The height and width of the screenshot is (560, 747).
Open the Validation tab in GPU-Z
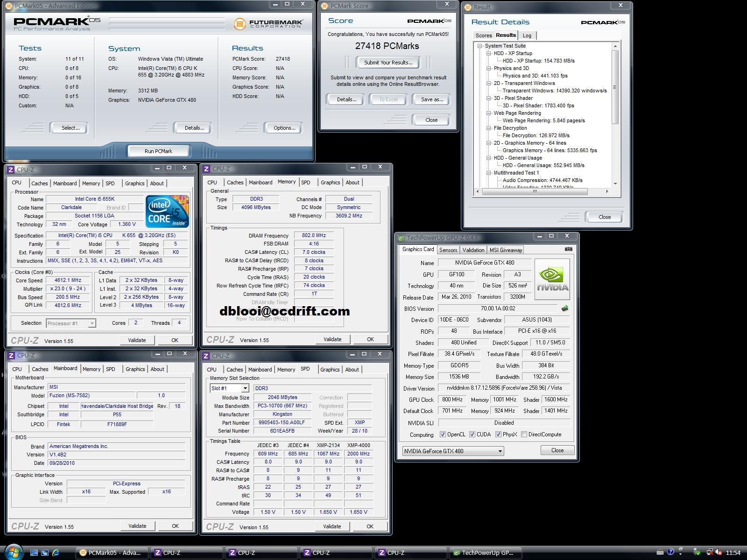click(x=473, y=250)
